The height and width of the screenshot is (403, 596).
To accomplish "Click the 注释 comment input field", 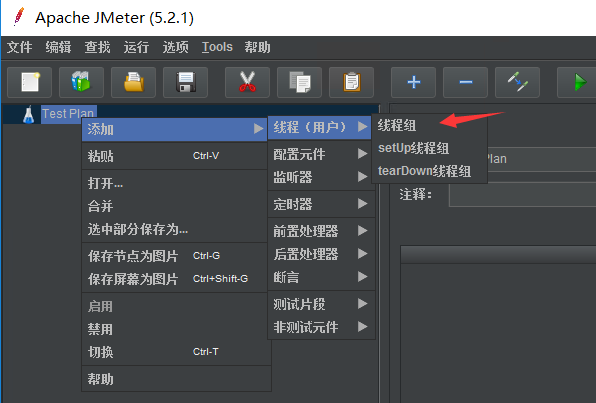I will point(522,195).
